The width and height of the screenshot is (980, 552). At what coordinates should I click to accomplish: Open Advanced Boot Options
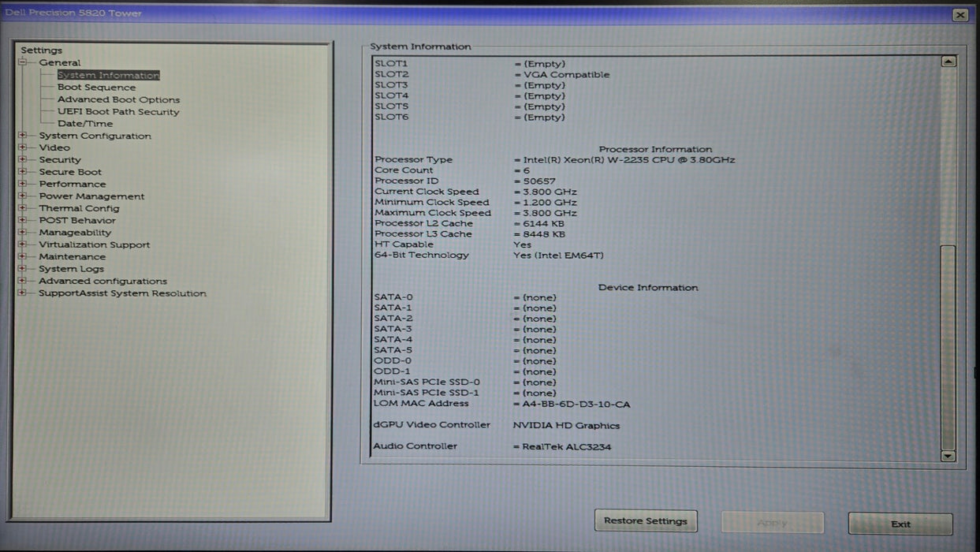118,99
